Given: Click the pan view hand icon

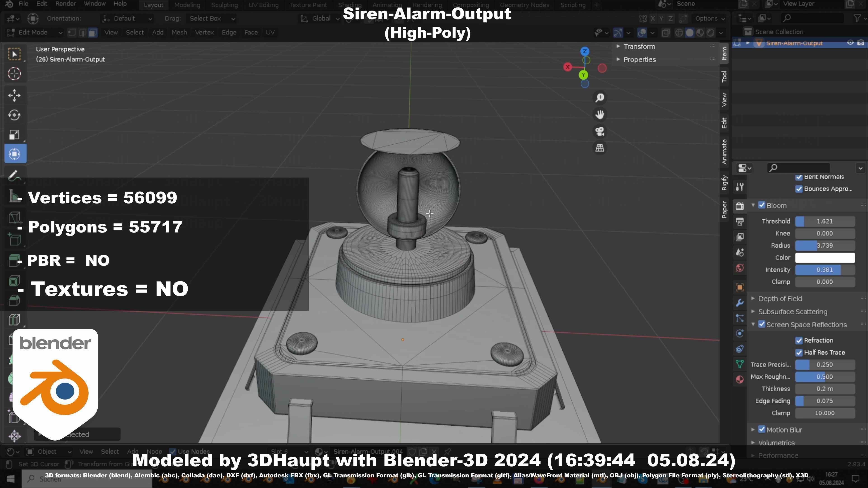Looking at the screenshot, I should point(599,115).
